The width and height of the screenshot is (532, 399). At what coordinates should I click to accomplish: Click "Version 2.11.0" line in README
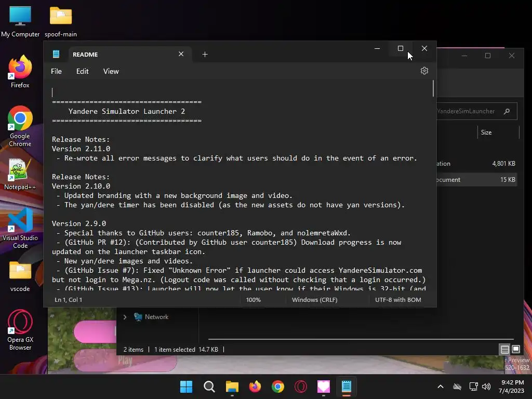click(x=81, y=149)
